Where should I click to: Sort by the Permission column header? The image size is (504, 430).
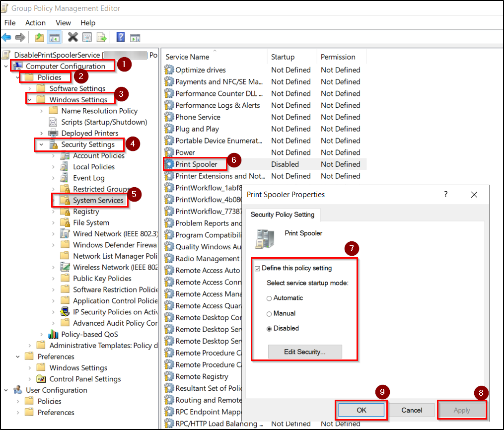342,57
